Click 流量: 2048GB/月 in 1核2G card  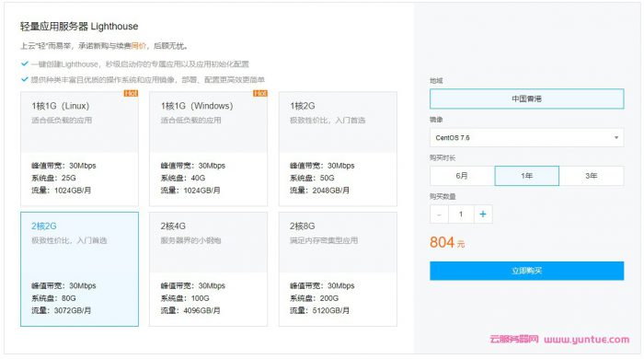coord(319,191)
